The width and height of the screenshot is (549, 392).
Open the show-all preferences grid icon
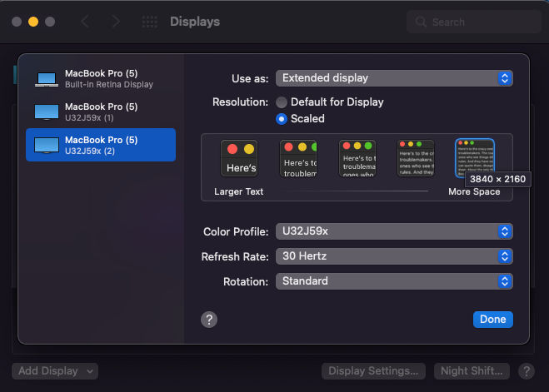(x=149, y=22)
